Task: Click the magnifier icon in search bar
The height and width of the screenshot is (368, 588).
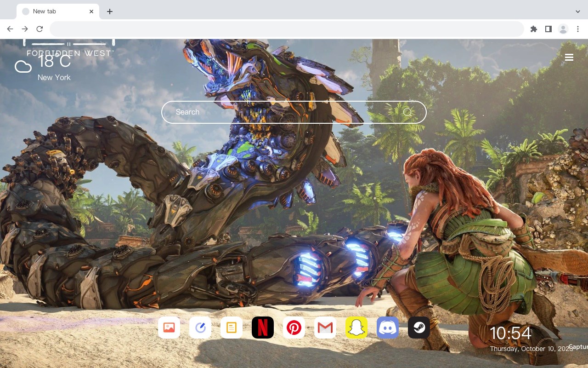Action: 407,112
